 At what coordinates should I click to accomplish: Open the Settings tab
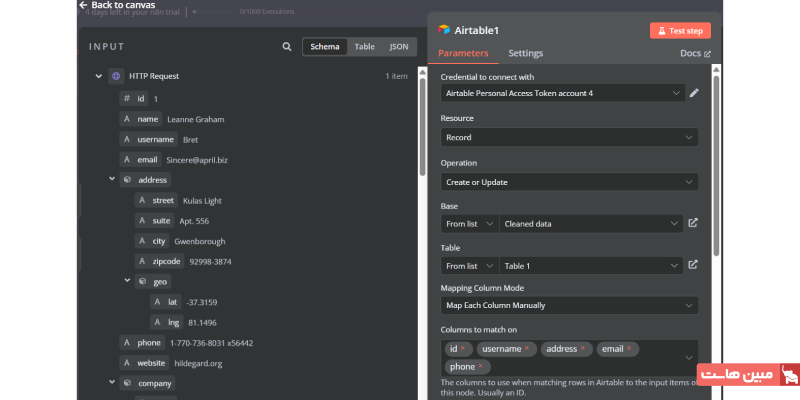click(525, 53)
